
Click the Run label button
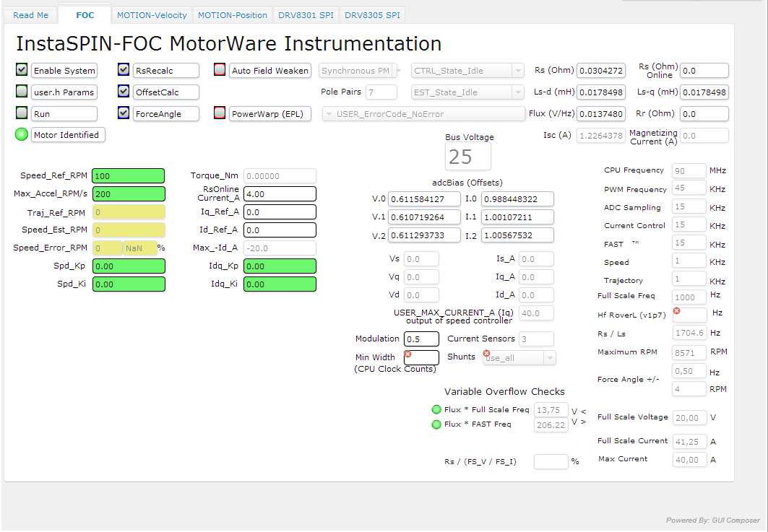coord(64,113)
